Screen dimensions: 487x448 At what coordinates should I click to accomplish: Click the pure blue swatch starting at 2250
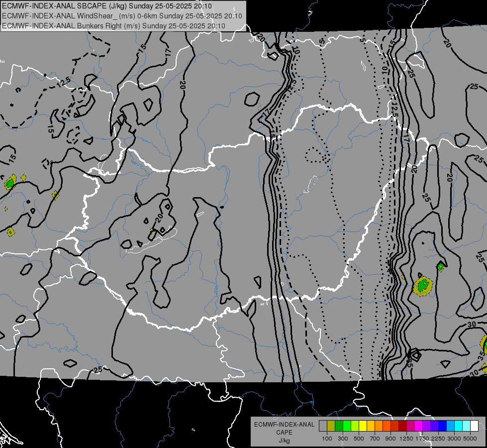(x=443, y=426)
